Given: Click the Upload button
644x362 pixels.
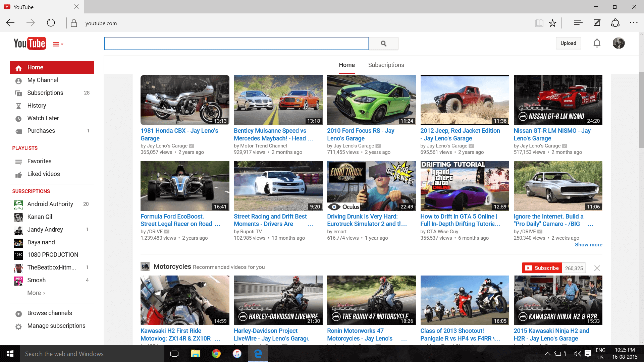Looking at the screenshot, I should 568,43.
